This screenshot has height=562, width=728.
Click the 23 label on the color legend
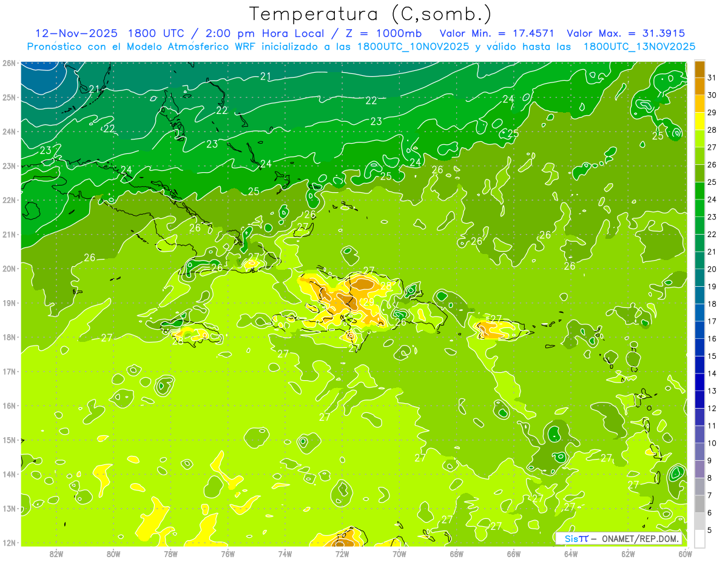point(712,217)
